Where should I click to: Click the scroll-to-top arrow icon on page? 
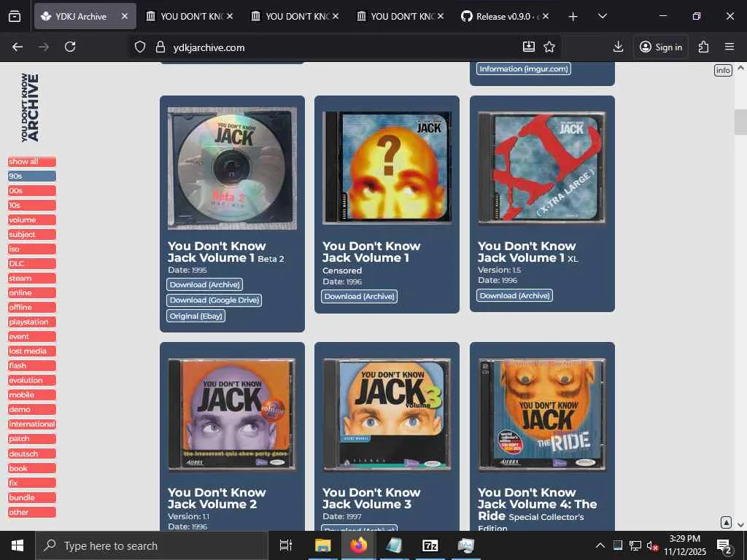(x=726, y=522)
